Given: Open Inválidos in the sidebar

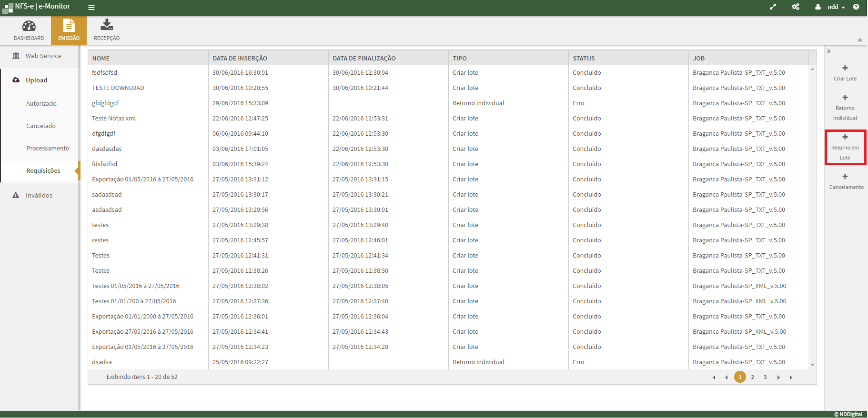Looking at the screenshot, I should (39, 196).
